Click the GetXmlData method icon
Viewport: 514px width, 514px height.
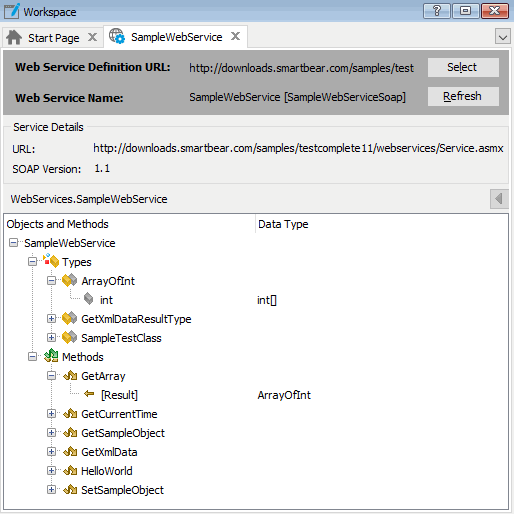tap(70, 452)
